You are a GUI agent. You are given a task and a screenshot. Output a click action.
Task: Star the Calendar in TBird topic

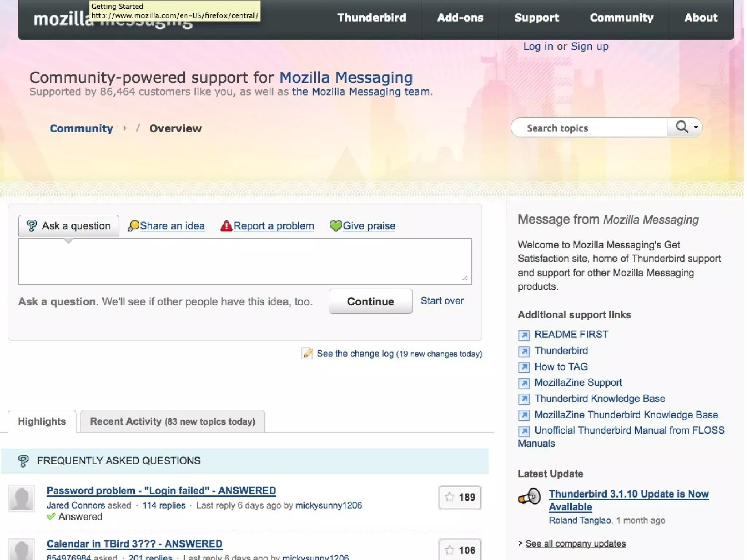pos(450,550)
